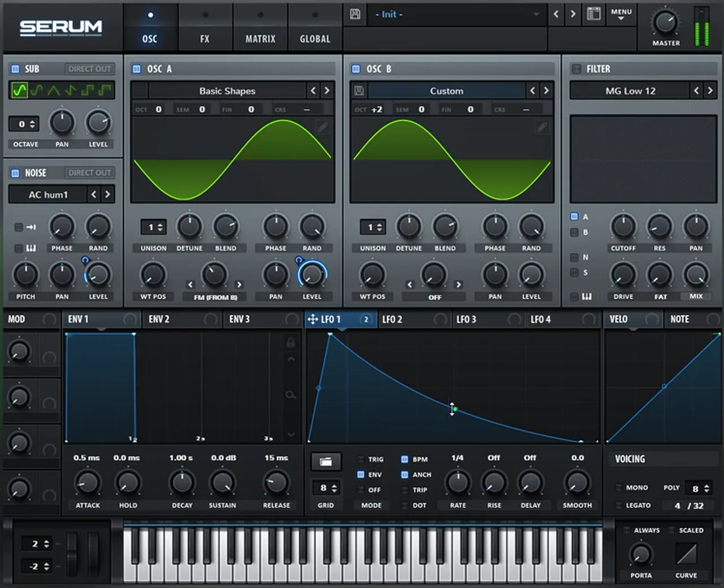Toggle the envelope lock icon
This screenshot has height=588, width=724.
coord(291,342)
